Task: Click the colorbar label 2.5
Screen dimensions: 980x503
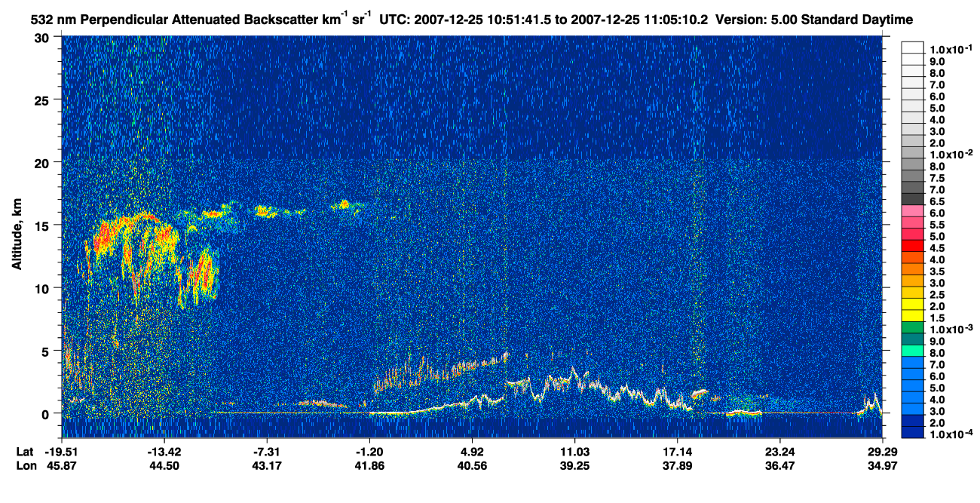Action: [x=937, y=294]
